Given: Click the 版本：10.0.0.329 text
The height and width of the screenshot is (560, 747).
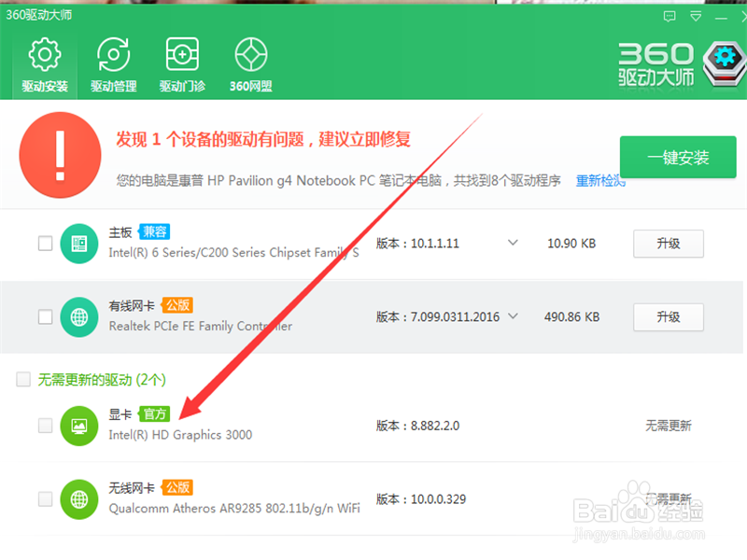Looking at the screenshot, I should tap(421, 499).
